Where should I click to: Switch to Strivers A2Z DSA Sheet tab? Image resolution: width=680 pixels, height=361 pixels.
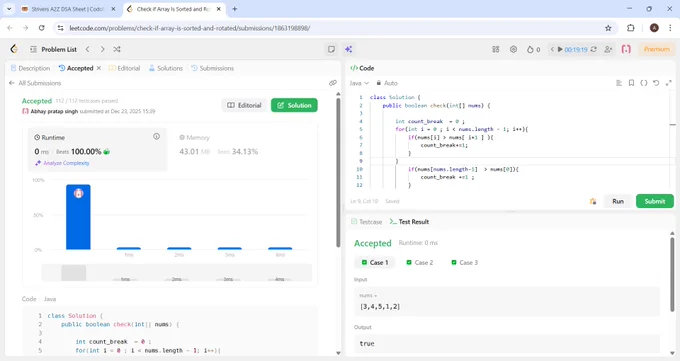(67, 9)
